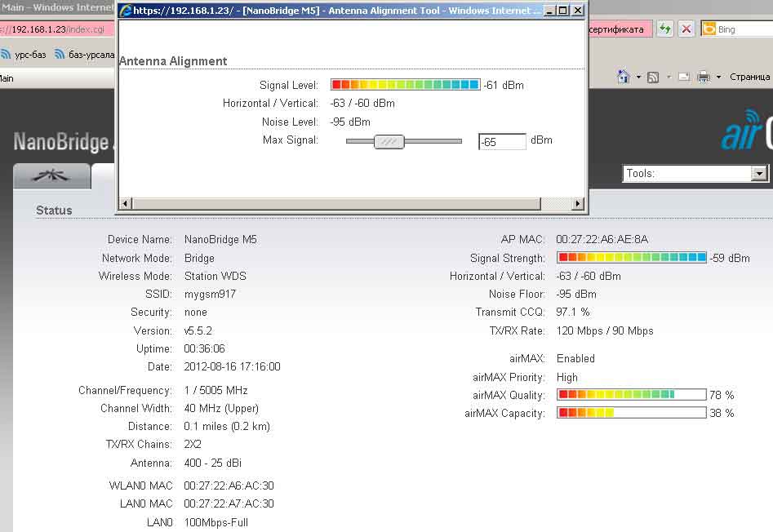Click the Wireless Mode value Station WDS
This screenshot has height=532, width=773.
coord(215,276)
